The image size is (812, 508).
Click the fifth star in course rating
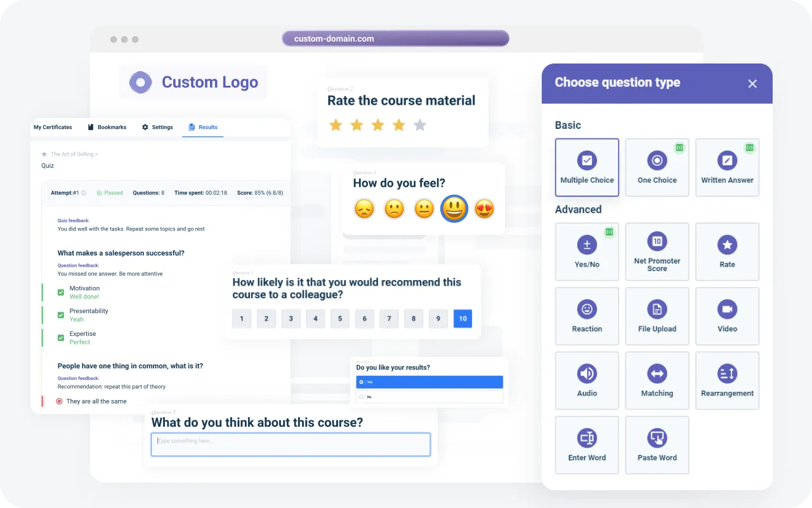pos(419,125)
